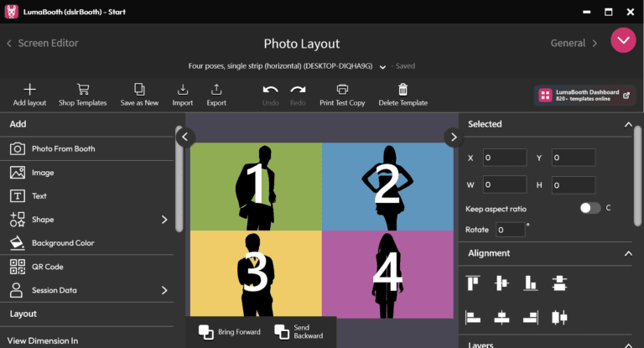This screenshot has height=348, width=644.
Task: Bring selected element forward
Action: (229, 332)
